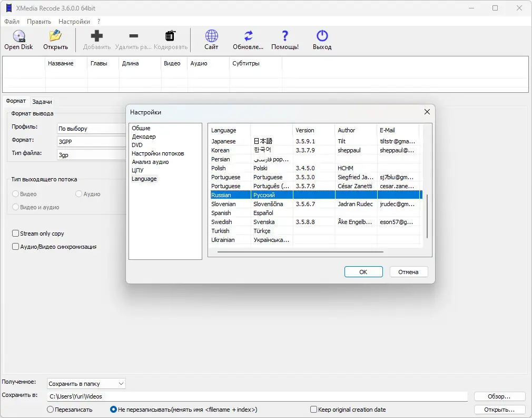This screenshot has height=418, width=532.
Task: Enable Аудио/Видео синхронизация checkbox
Action: [x=15, y=247]
